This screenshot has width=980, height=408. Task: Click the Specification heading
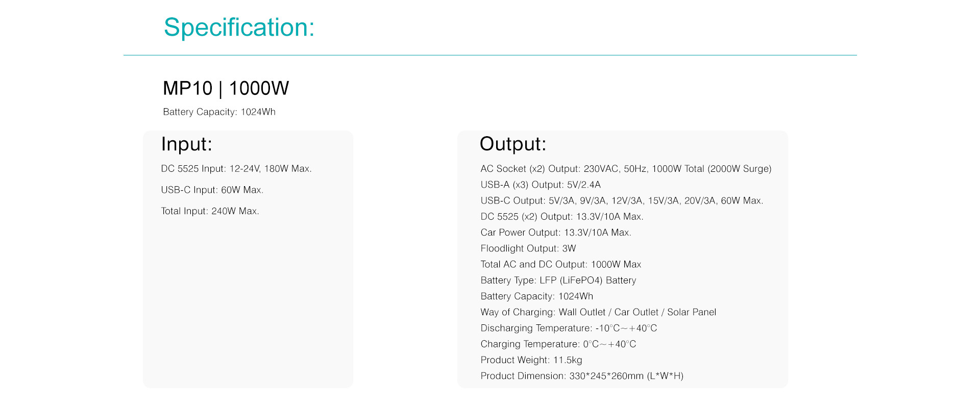coord(239,28)
